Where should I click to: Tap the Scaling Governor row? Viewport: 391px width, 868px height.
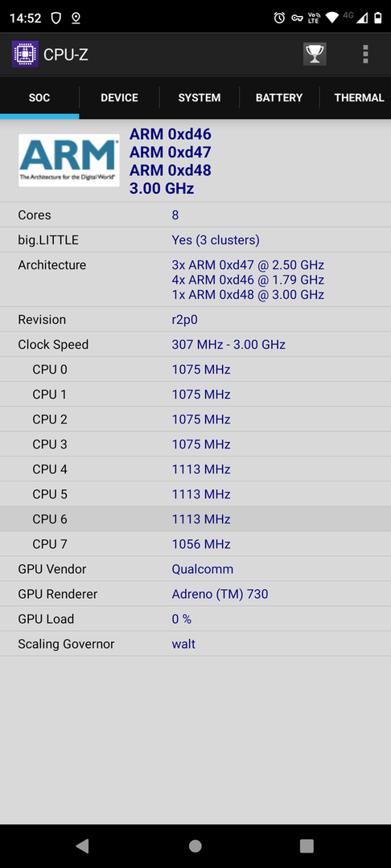pyautogui.click(x=195, y=644)
